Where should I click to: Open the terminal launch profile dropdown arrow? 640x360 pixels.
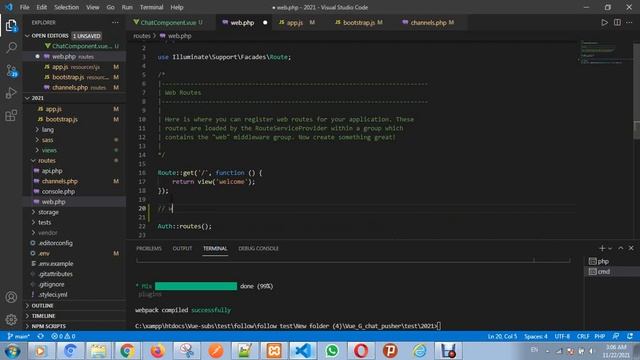click(610, 248)
